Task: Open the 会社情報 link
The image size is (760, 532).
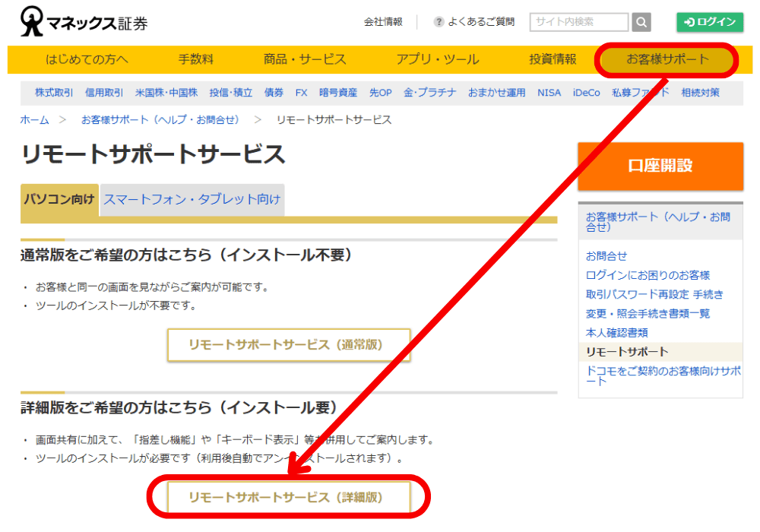Action: tap(383, 22)
